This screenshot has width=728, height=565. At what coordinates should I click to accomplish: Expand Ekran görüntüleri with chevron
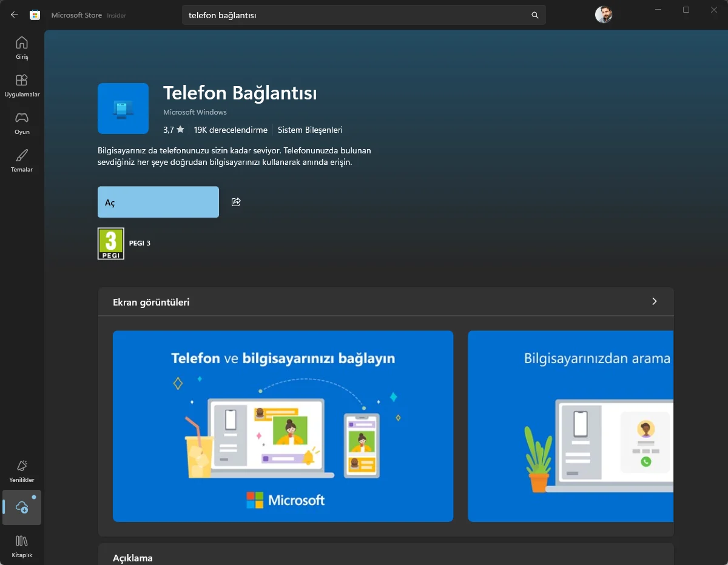654,301
